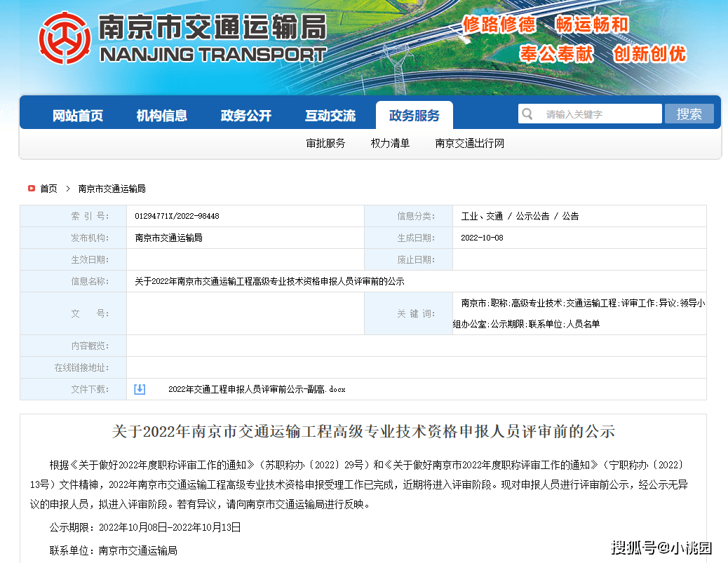Open the 政务公开 menu tab
728x563 pixels.
[246, 116]
